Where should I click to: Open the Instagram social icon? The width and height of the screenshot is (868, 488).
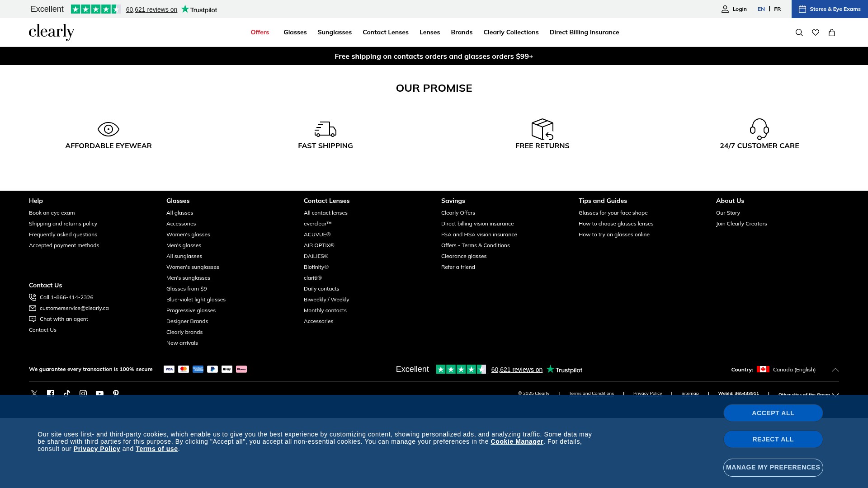coord(83,394)
